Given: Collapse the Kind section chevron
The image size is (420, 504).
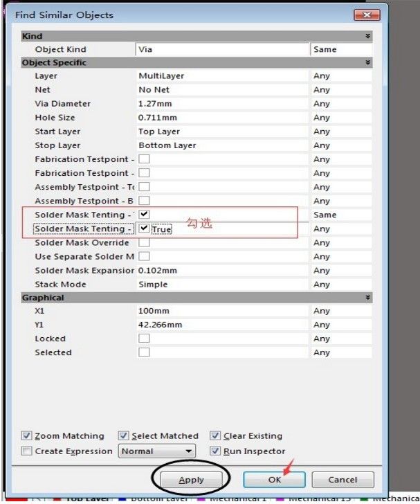Looking at the screenshot, I should [x=367, y=36].
